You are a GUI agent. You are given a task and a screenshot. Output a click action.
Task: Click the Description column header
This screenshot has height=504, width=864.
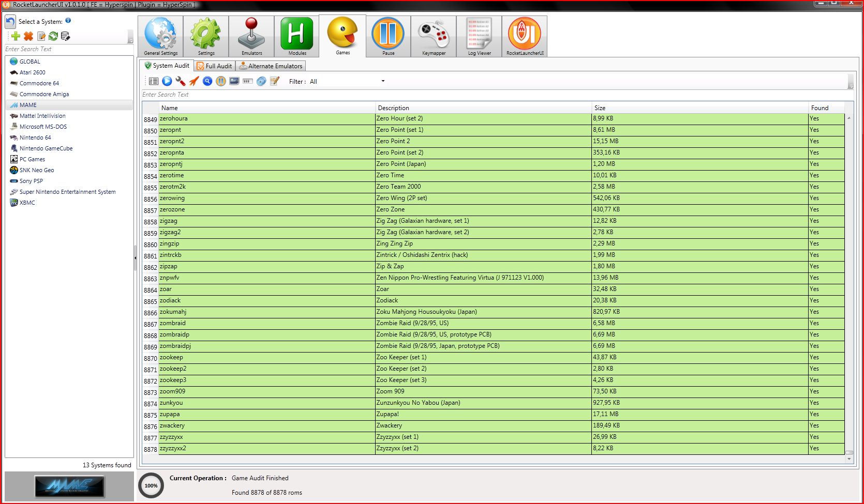coord(393,108)
